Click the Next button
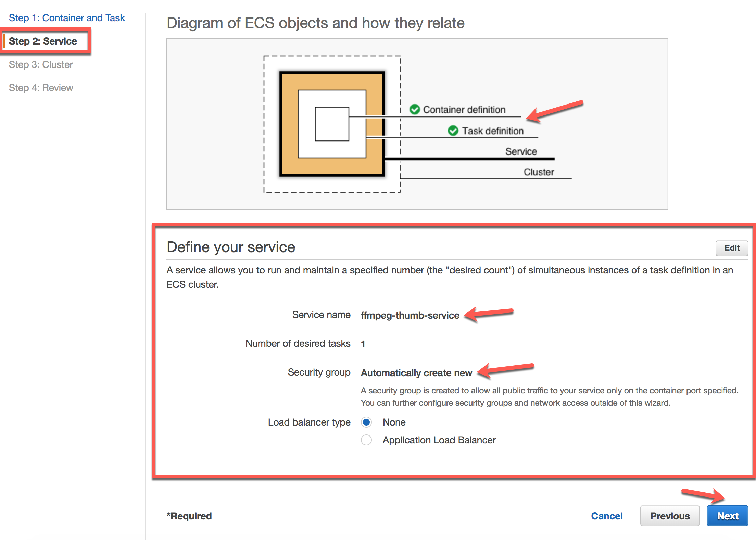Viewport: 756px width, 540px height. click(727, 516)
